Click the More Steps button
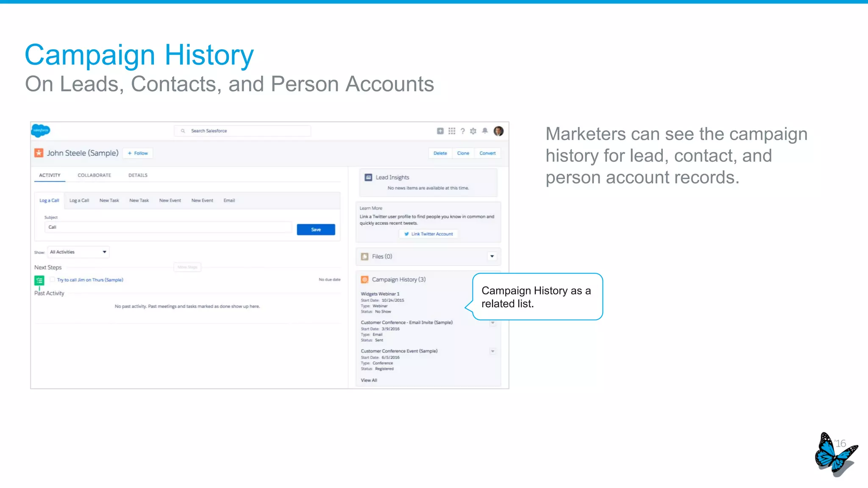868x488 pixels. pos(187,267)
